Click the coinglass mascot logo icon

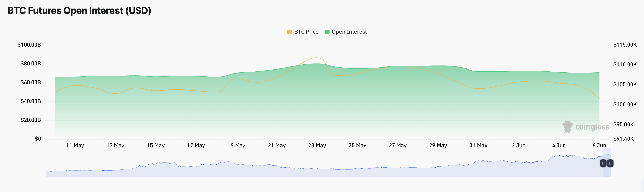point(567,127)
